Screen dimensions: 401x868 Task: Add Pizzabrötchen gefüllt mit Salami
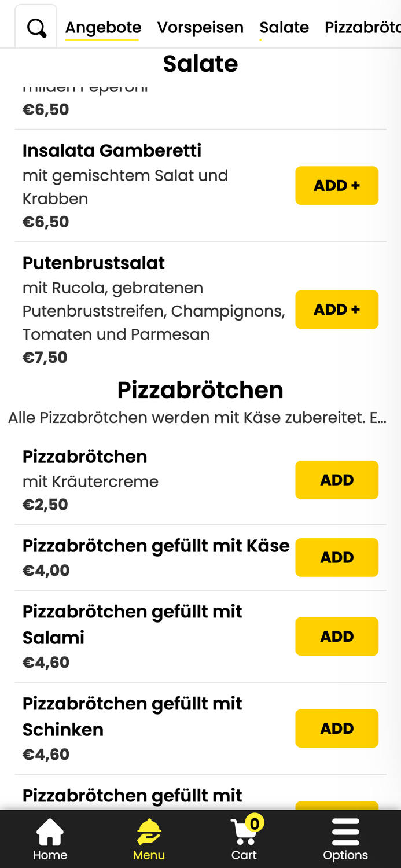point(337,636)
